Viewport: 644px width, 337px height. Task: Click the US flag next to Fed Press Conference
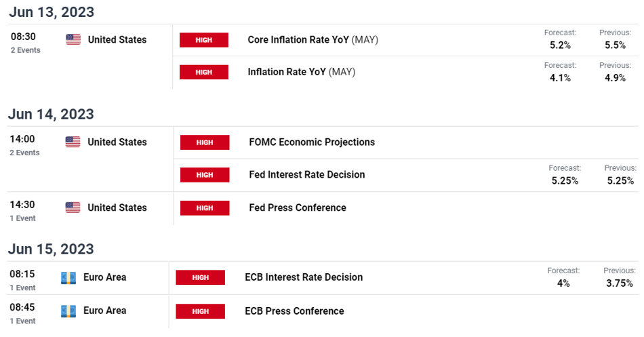click(73, 207)
